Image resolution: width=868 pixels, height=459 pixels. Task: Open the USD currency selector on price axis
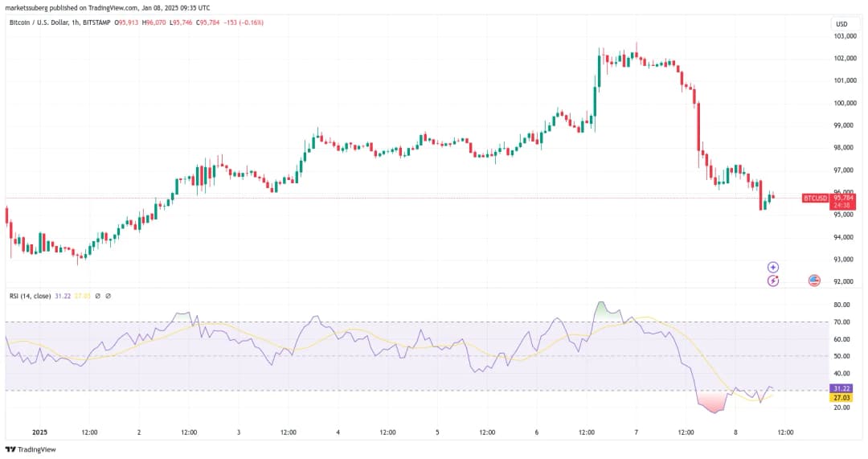tap(841, 24)
